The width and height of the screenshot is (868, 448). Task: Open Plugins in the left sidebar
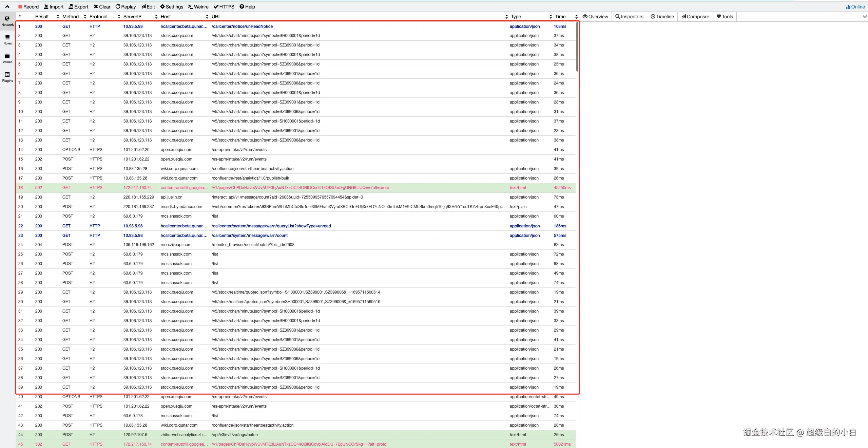click(x=7, y=77)
